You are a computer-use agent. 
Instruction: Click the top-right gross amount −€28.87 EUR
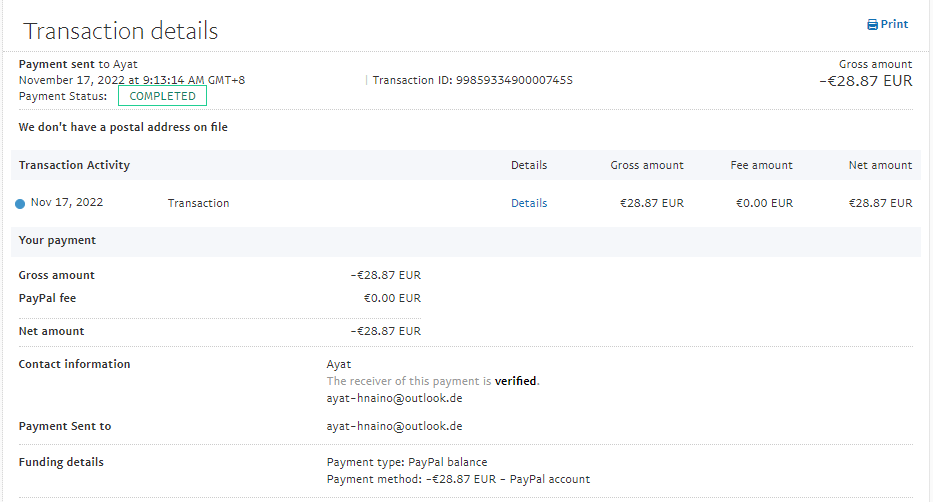866,81
